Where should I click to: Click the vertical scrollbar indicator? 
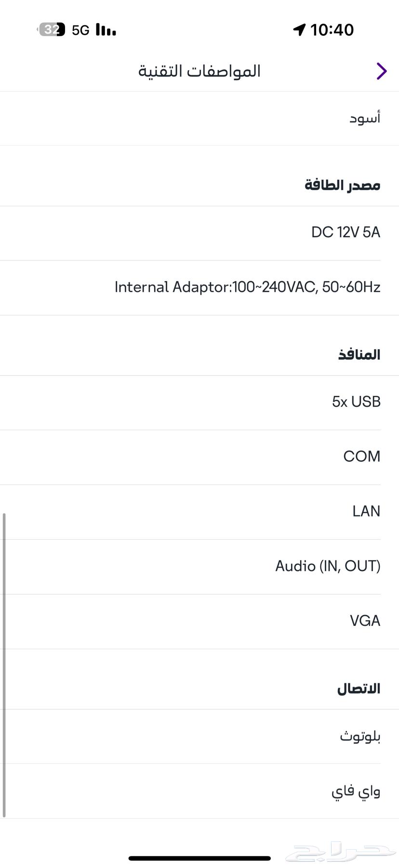click(x=4, y=665)
